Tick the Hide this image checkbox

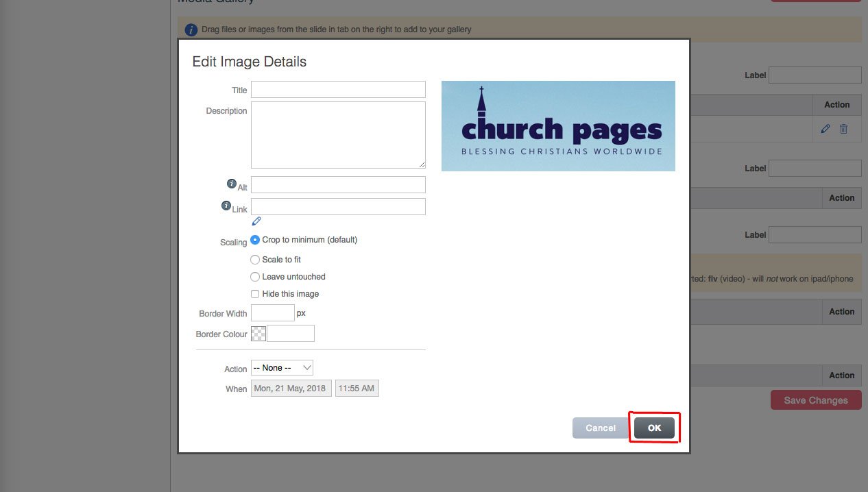(x=255, y=294)
